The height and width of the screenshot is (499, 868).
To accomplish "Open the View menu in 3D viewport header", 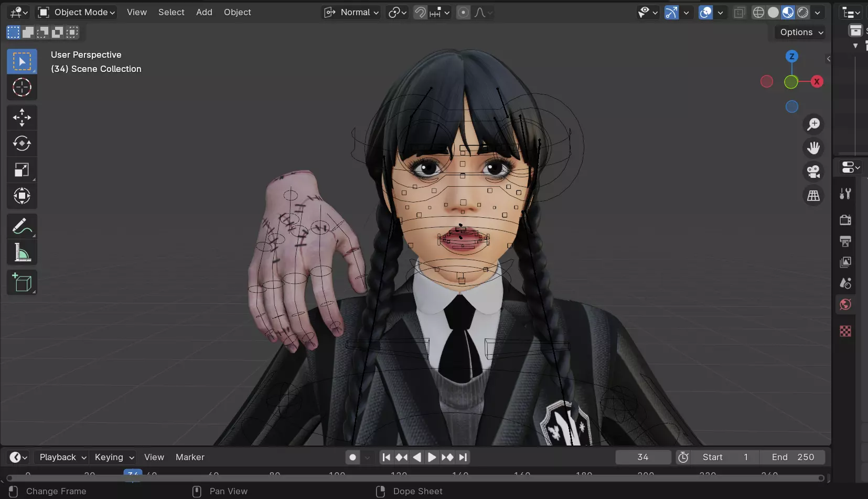I will (x=136, y=12).
